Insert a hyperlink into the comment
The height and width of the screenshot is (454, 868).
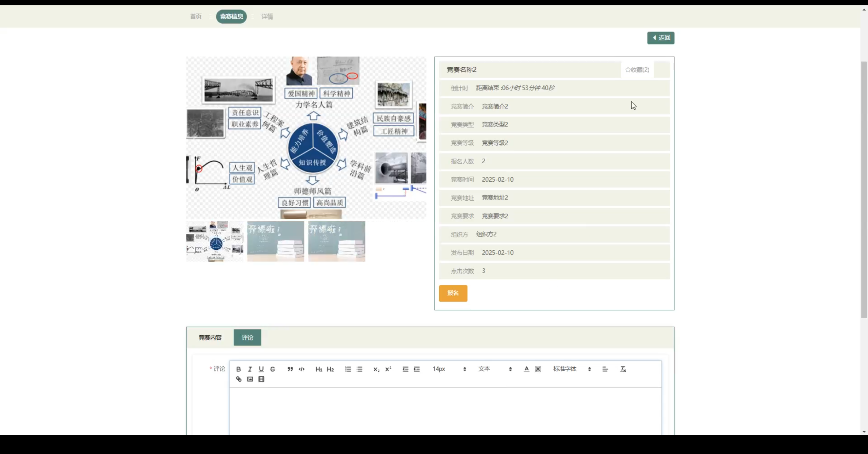click(238, 379)
